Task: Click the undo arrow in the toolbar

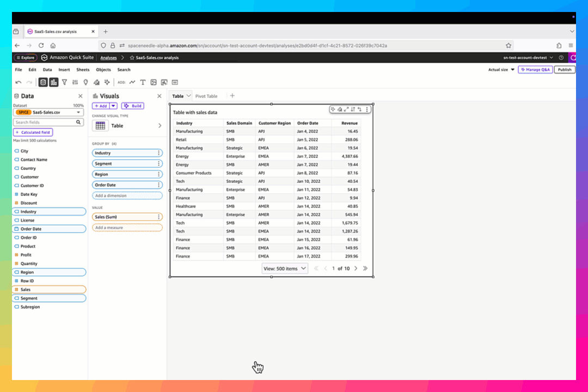Action: pos(19,82)
